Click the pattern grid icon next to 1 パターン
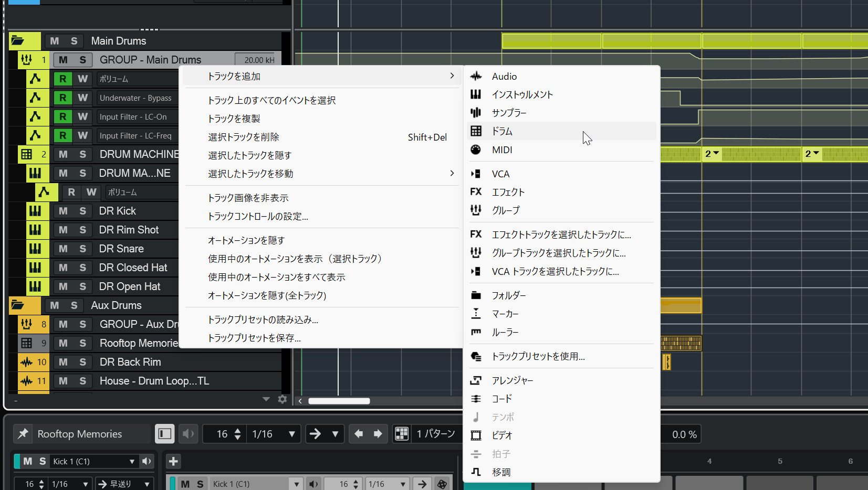Image resolution: width=868 pixels, height=490 pixels. click(402, 434)
